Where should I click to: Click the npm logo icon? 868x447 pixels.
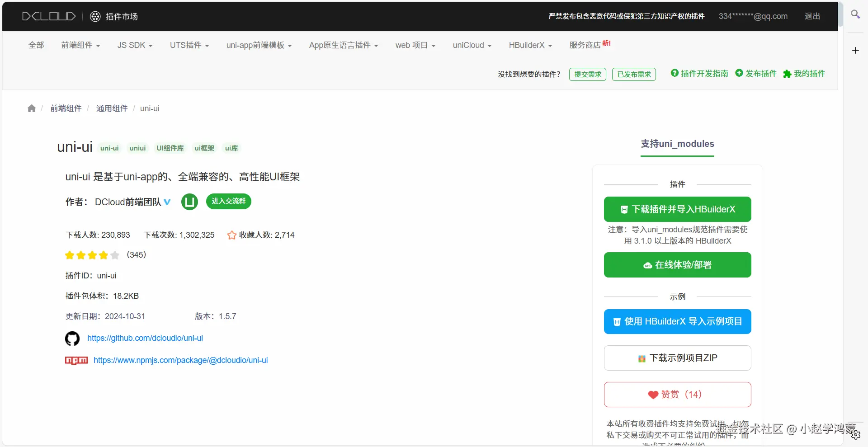76,360
